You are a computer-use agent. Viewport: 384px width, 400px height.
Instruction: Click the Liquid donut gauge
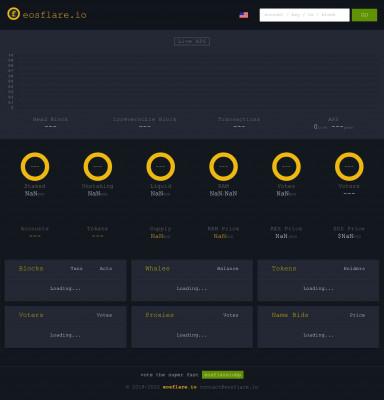[161, 166]
